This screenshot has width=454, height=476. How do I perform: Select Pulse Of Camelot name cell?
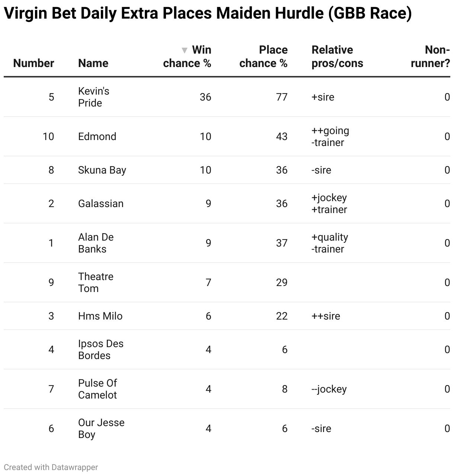point(97,389)
